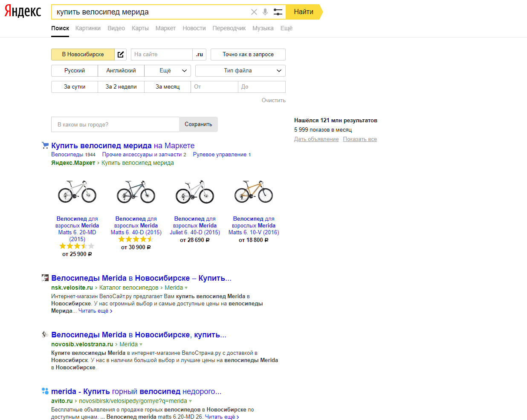Select the За 2 недели time filter

click(x=121, y=87)
